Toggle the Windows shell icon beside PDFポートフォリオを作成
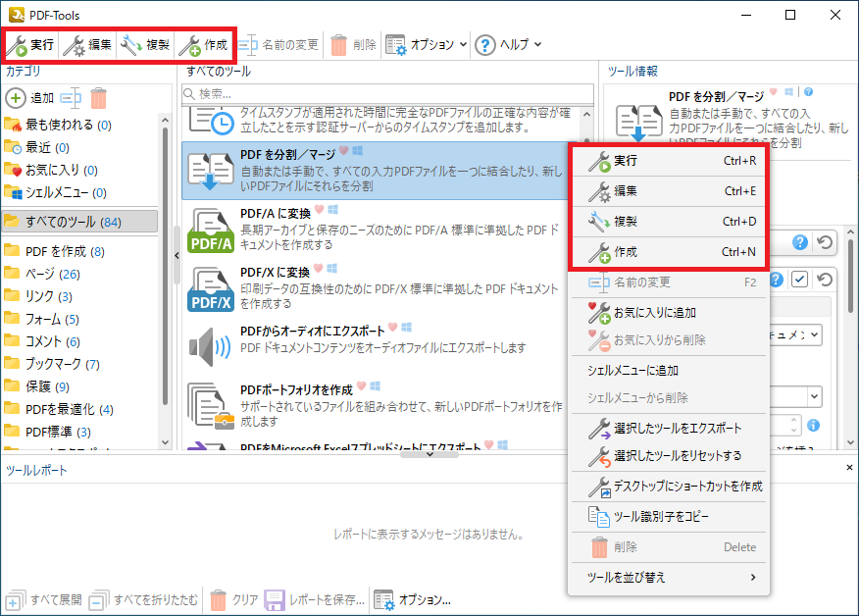 tap(376, 386)
